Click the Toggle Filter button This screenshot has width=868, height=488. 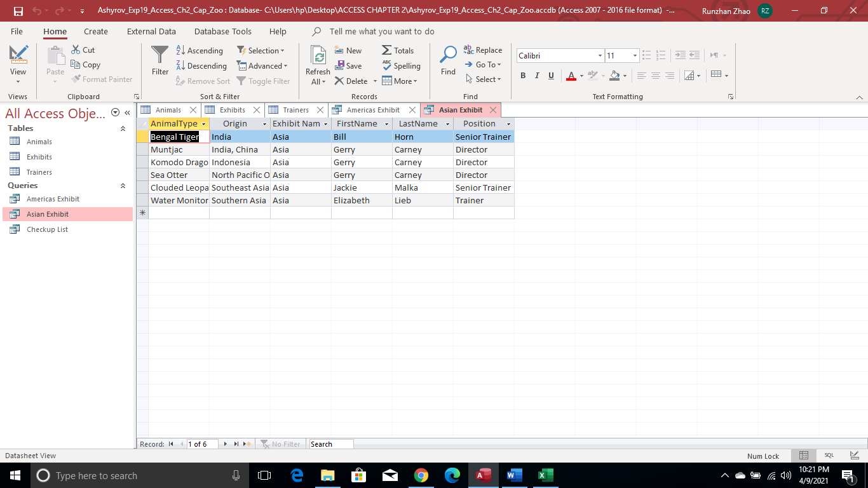pyautogui.click(x=263, y=81)
